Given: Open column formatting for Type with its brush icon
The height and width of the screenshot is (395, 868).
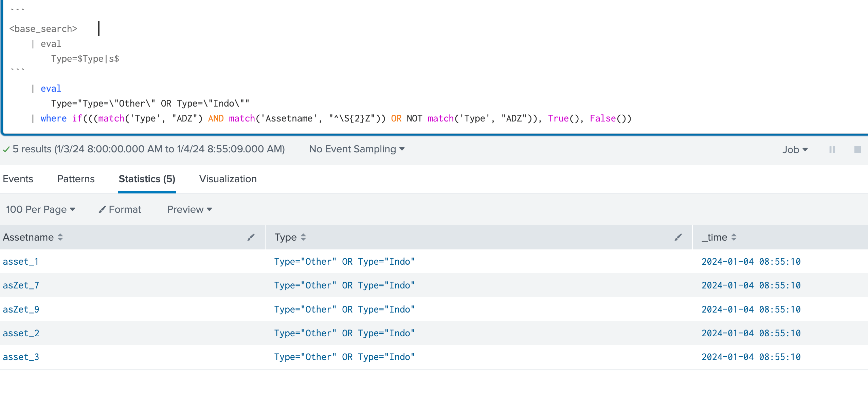Looking at the screenshot, I should click(677, 238).
